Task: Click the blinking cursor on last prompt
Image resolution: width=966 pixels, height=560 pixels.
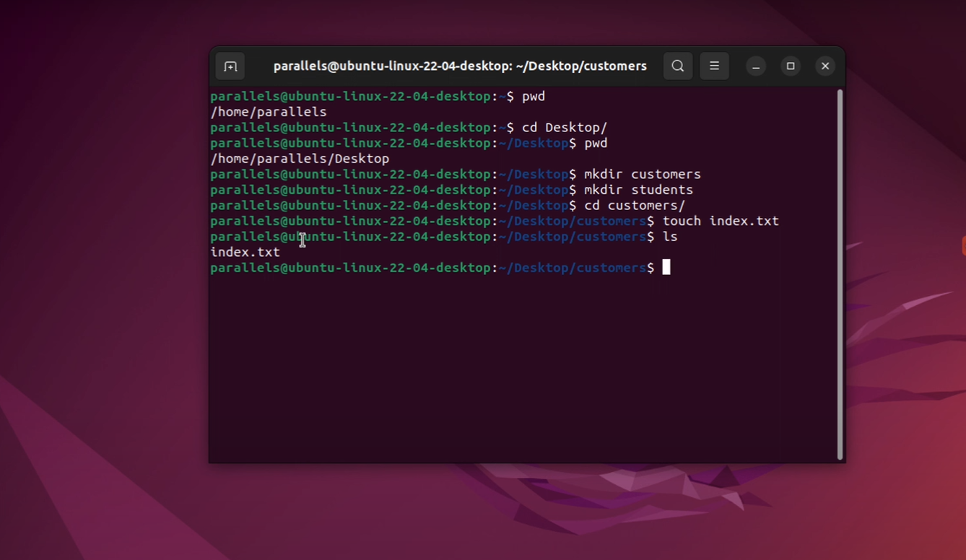Action: pyautogui.click(x=666, y=268)
